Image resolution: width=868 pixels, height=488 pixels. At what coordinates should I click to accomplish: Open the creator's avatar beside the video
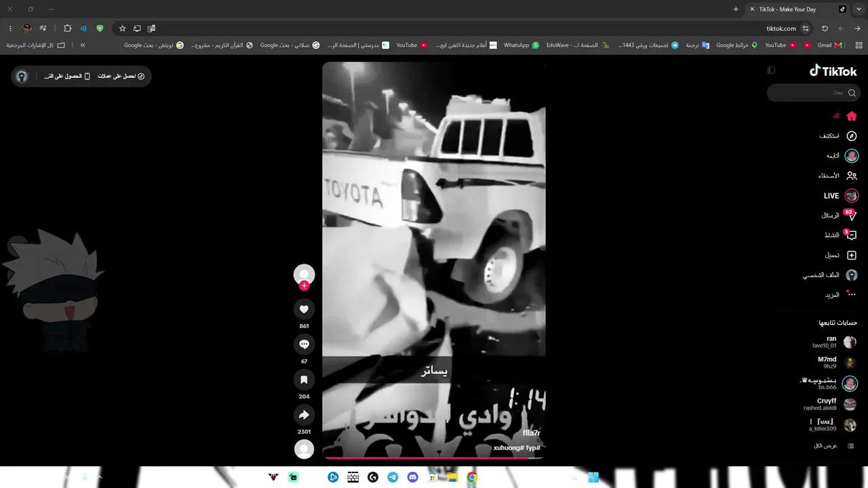(304, 274)
